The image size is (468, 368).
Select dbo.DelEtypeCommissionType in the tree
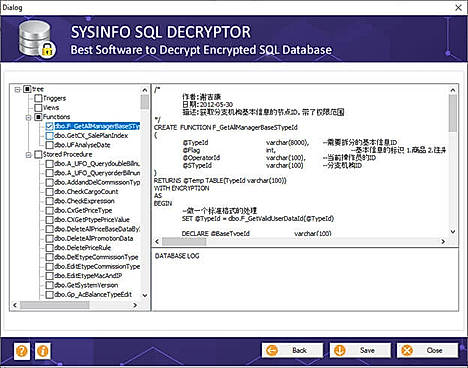(96, 257)
